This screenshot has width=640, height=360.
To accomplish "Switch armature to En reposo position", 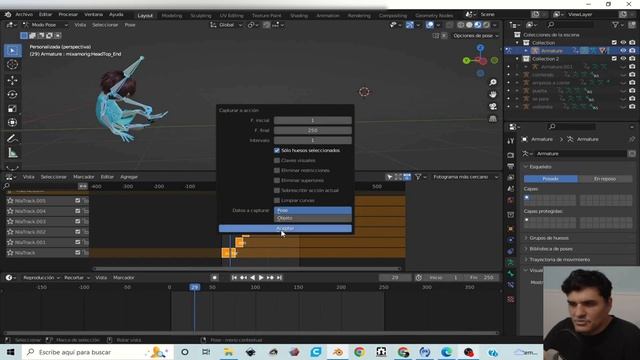I will [x=605, y=179].
